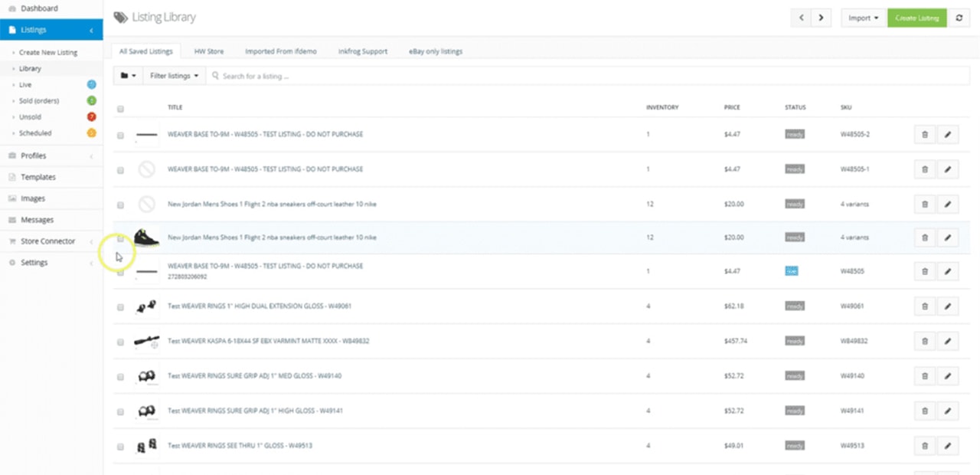Click trash icon for WEAVER KASPA listing
Screen dimensions: 980x475
[924, 341]
